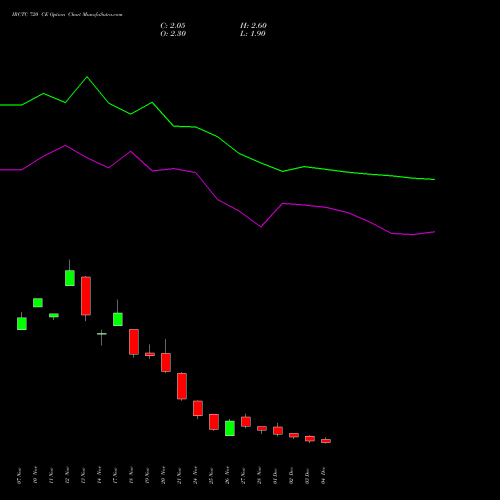Click the 07 Nov date axis label
The width and height of the screenshot is (500, 500).
(19, 476)
